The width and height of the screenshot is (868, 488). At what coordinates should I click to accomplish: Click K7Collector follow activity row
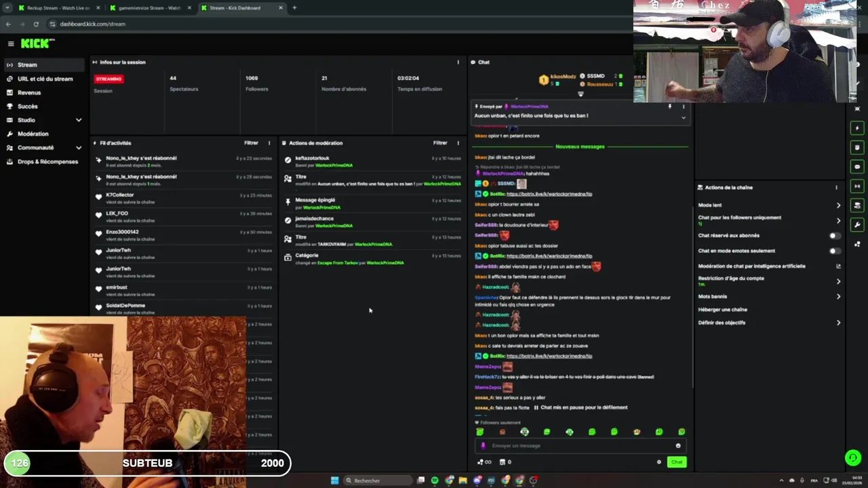pos(184,198)
